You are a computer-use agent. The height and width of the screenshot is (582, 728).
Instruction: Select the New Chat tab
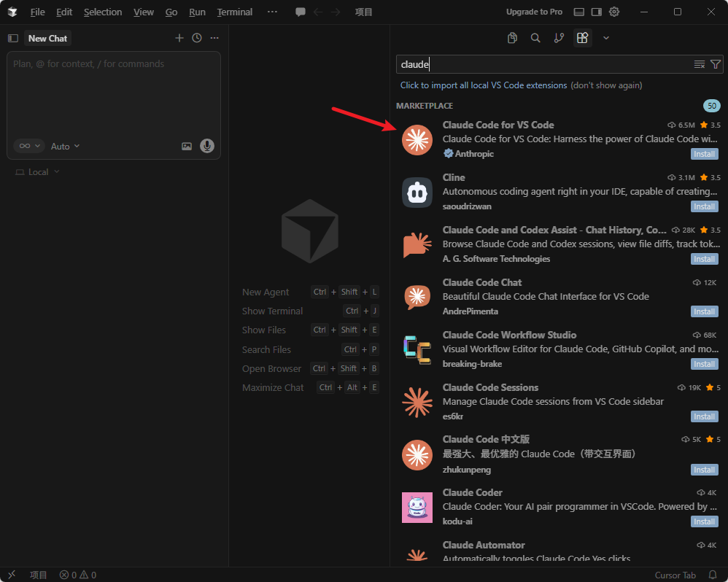pyautogui.click(x=47, y=39)
